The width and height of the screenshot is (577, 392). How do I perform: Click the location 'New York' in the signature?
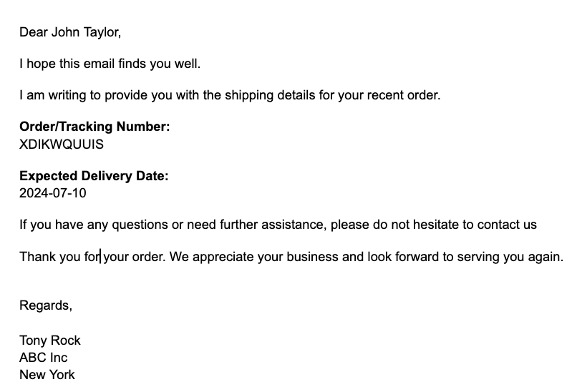point(47,375)
